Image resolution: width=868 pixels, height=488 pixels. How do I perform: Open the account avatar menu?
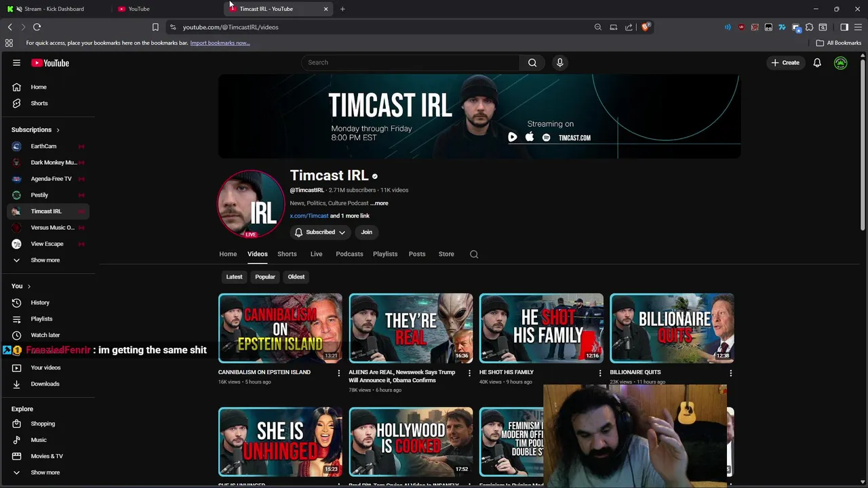[840, 62]
